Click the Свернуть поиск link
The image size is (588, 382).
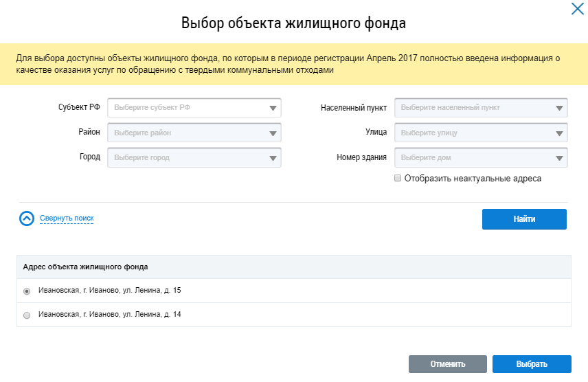(67, 218)
